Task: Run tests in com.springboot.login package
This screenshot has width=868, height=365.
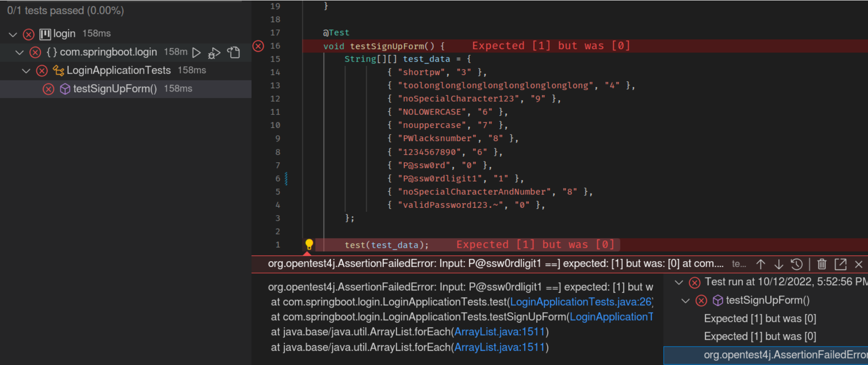Action: (197, 52)
